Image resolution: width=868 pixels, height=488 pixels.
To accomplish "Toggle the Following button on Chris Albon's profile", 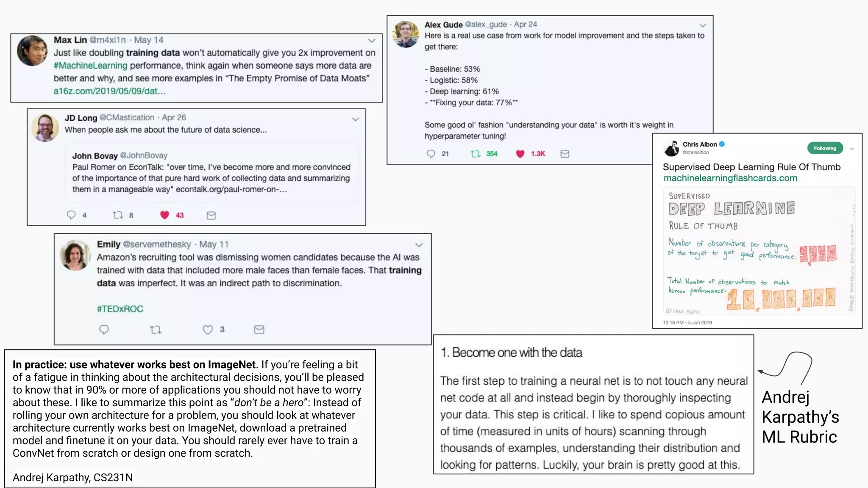I will pyautogui.click(x=825, y=148).
